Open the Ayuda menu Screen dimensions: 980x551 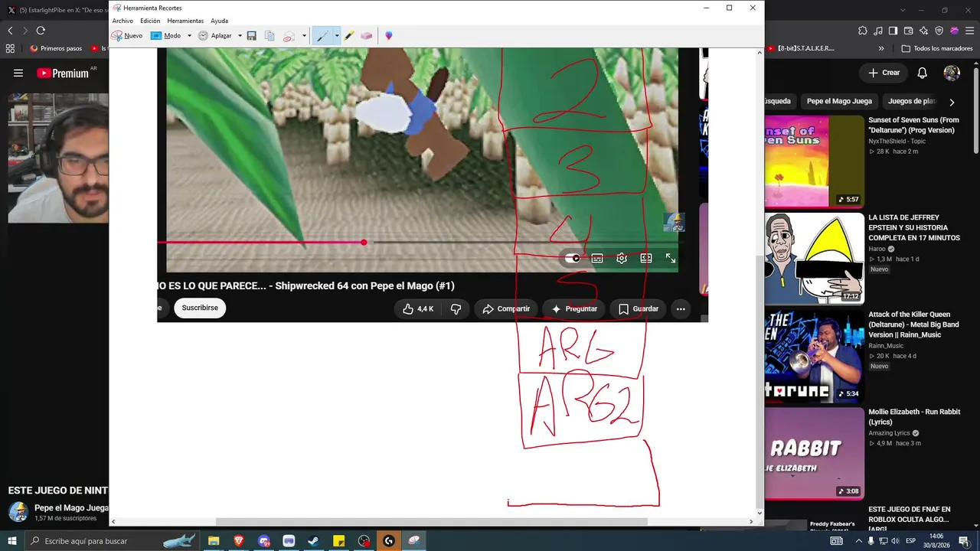[219, 21]
